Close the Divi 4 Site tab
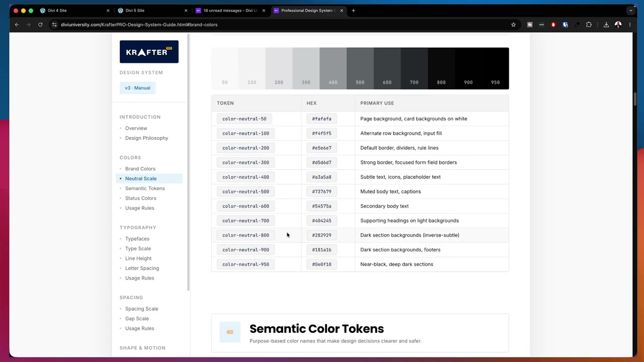644x362 pixels. pyautogui.click(x=108, y=11)
